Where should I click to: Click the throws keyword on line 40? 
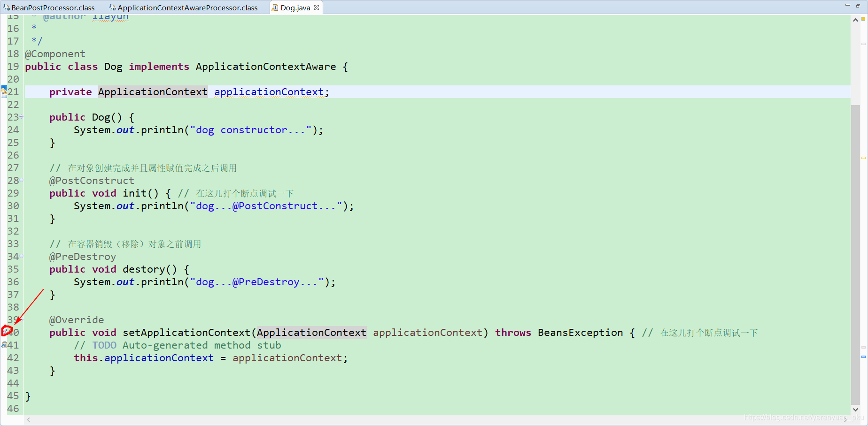coord(513,333)
